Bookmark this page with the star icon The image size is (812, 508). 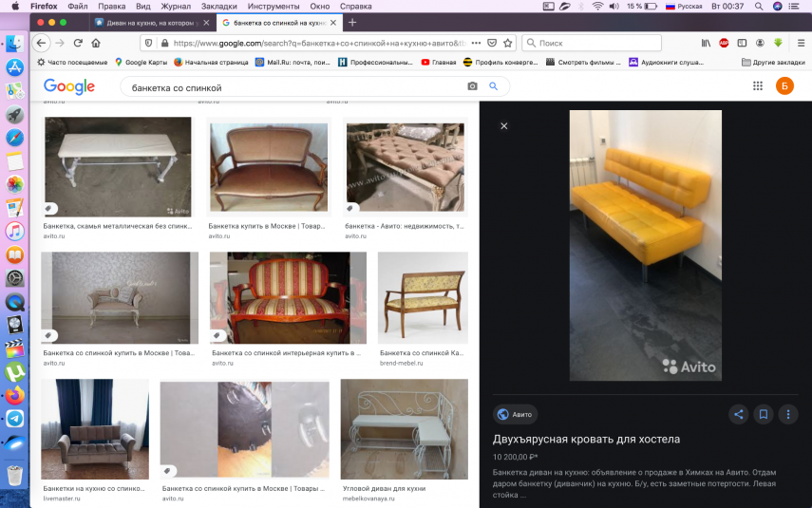tap(508, 43)
